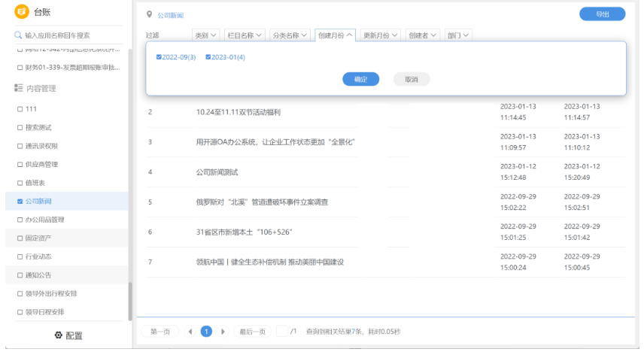644x352 pixels.
Task: Click the 内容管理 group list icon
Action: pyautogui.click(x=19, y=88)
